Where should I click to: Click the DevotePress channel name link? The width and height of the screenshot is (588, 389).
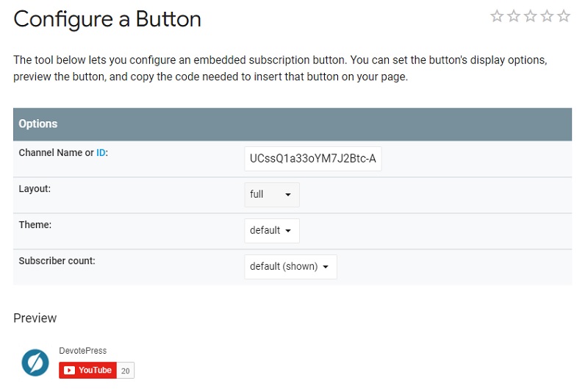click(x=83, y=351)
